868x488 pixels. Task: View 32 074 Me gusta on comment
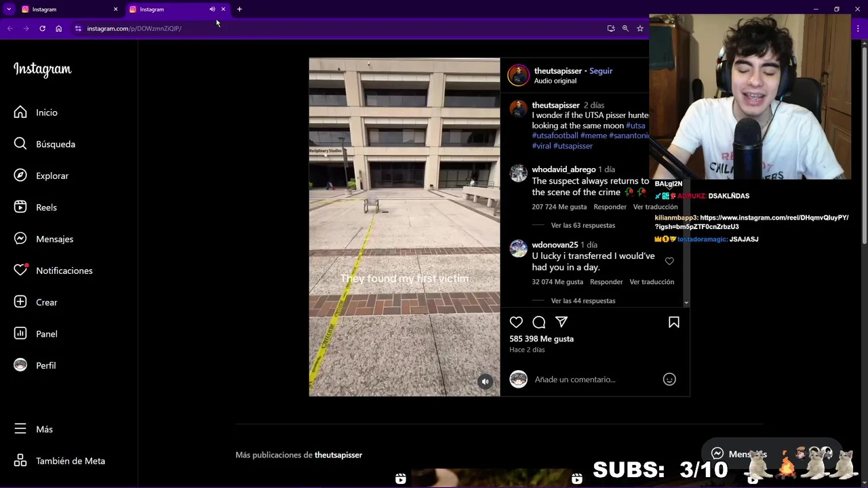coord(557,282)
